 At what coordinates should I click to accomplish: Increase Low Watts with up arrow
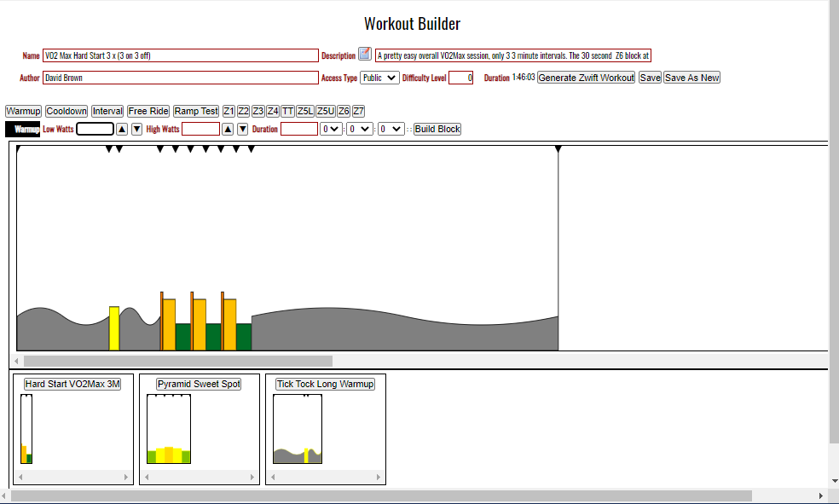pyautogui.click(x=122, y=130)
